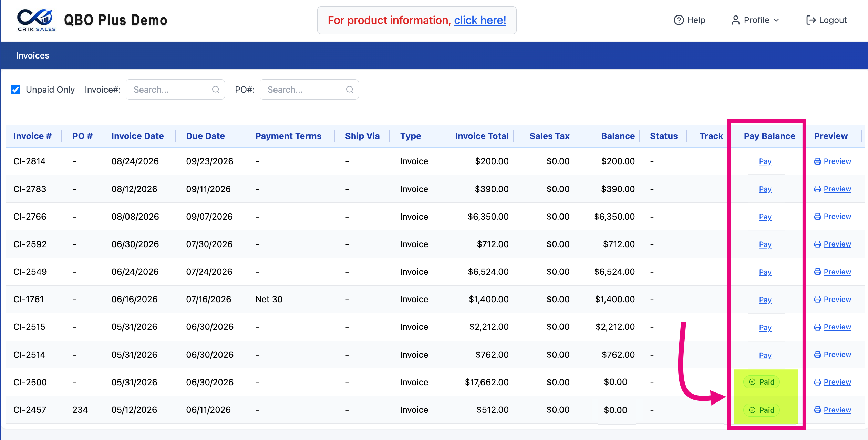This screenshot has height=440, width=868.
Task: Click printer icon for CI-2515 preview
Action: (817, 327)
